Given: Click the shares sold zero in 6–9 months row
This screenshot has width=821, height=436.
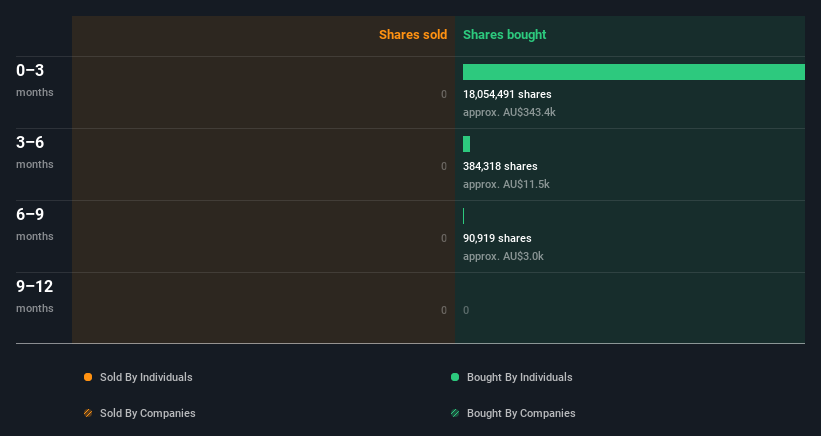Looking at the screenshot, I should click(x=443, y=238).
